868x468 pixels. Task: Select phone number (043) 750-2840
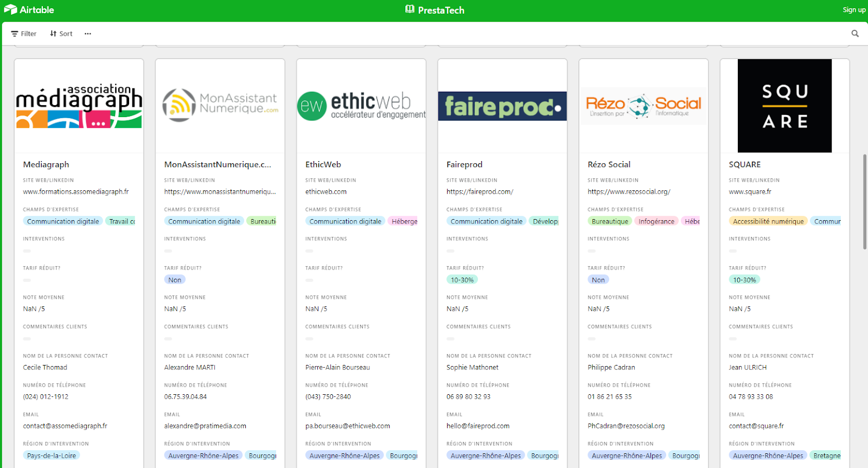(328, 396)
